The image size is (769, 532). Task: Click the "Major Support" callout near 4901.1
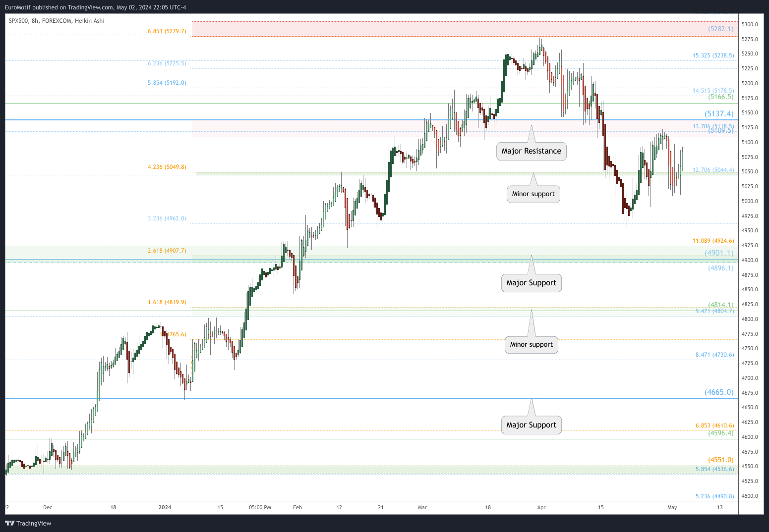(532, 283)
